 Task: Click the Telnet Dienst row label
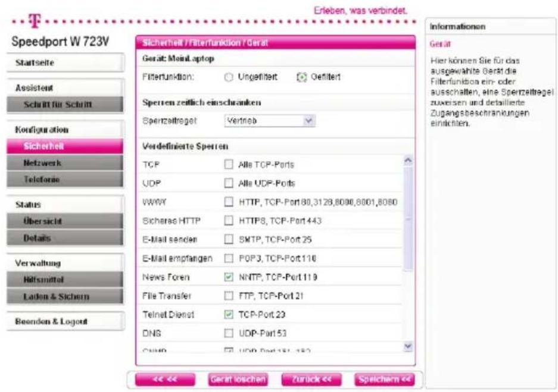click(x=169, y=315)
